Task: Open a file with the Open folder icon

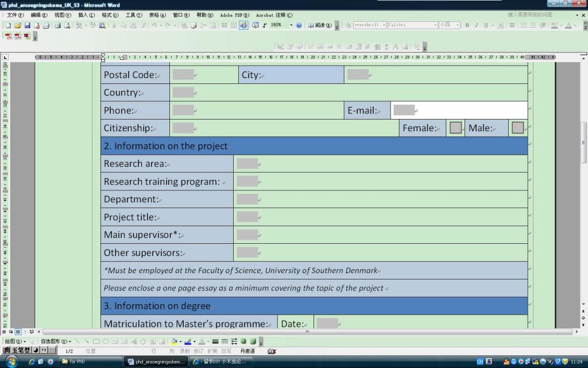Action: [18, 25]
